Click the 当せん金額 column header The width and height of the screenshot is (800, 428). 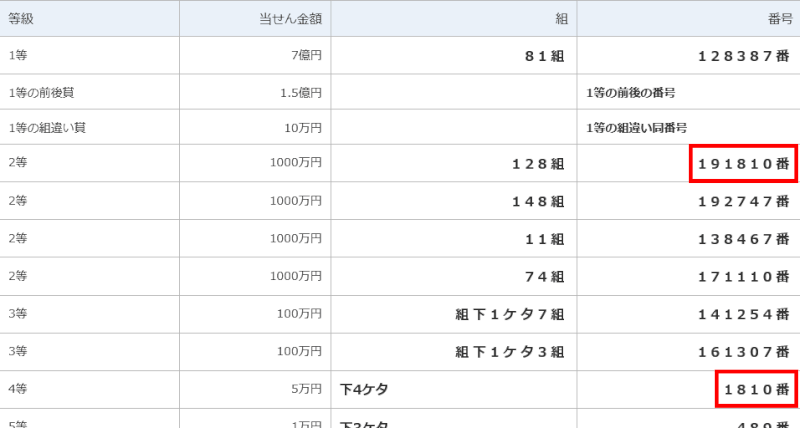coord(290,19)
